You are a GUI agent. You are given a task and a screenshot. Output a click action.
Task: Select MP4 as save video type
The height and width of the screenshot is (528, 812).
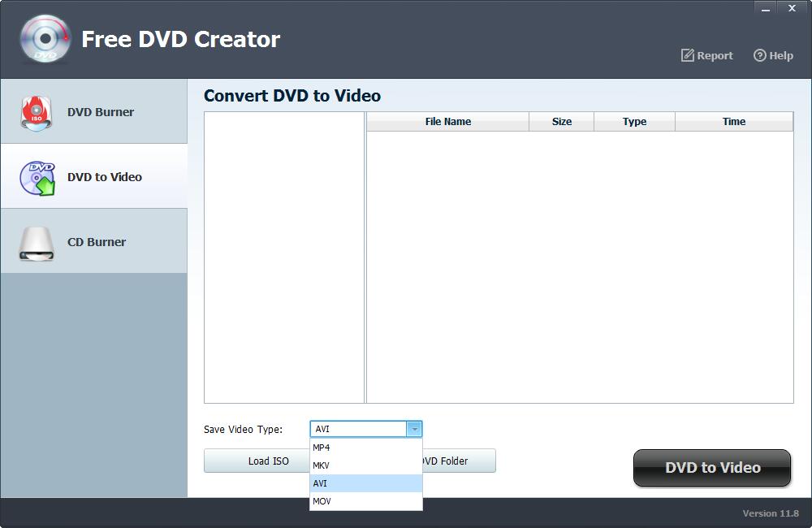point(322,447)
